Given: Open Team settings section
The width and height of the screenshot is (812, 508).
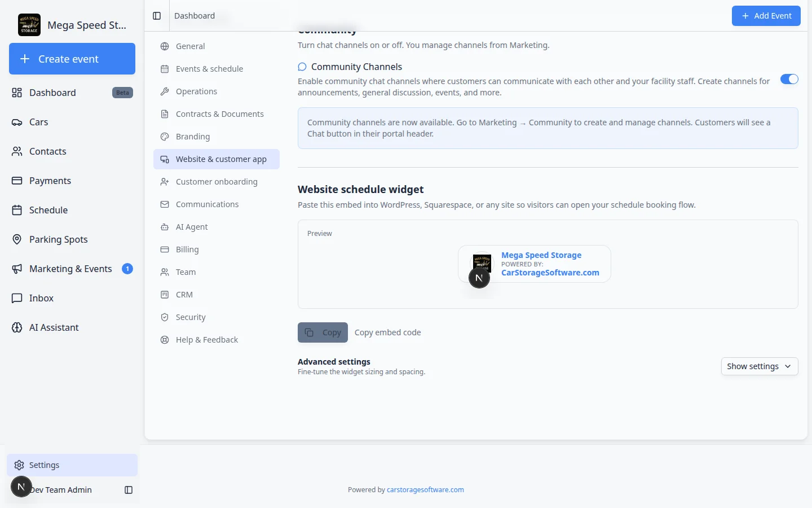Looking at the screenshot, I should coord(217,272).
